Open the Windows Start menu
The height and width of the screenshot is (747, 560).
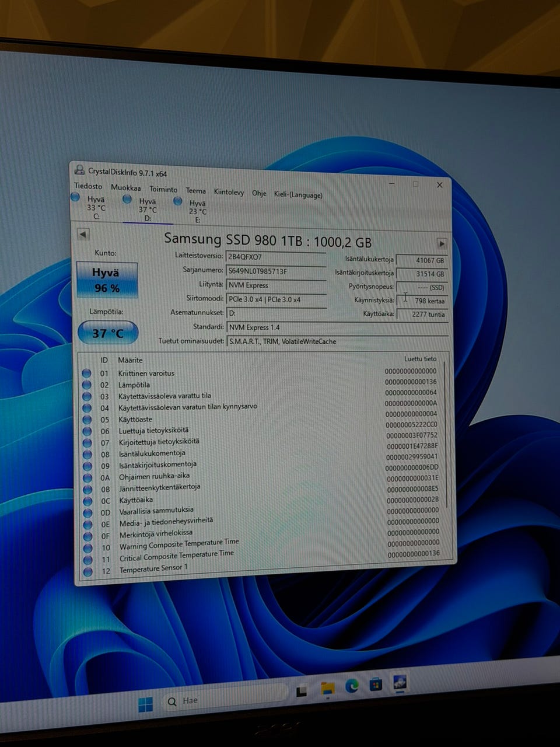(145, 704)
